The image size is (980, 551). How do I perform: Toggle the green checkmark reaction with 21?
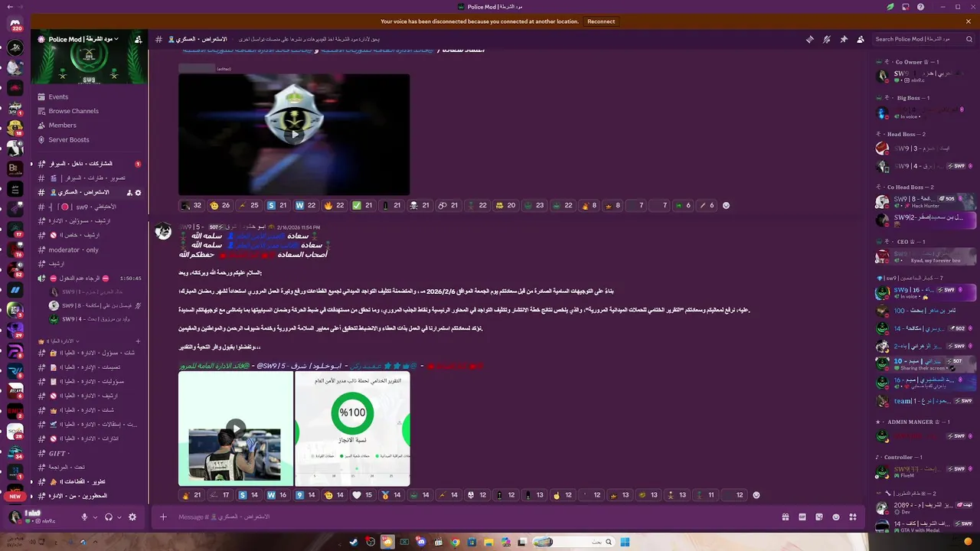pyautogui.click(x=362, y=205)
